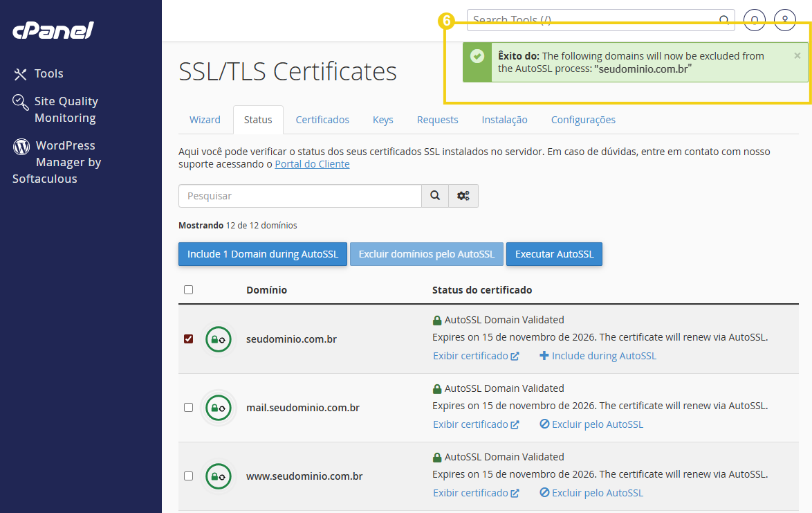The height and width of the screenshot is (513, 812).
Task: Open the user account icon
Action: 784,19
